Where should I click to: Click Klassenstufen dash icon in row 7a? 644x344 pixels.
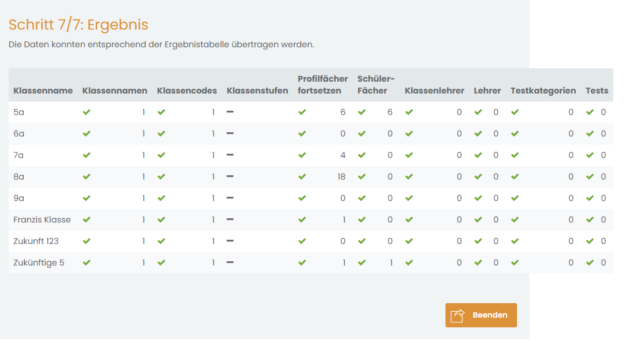point(230,155)
